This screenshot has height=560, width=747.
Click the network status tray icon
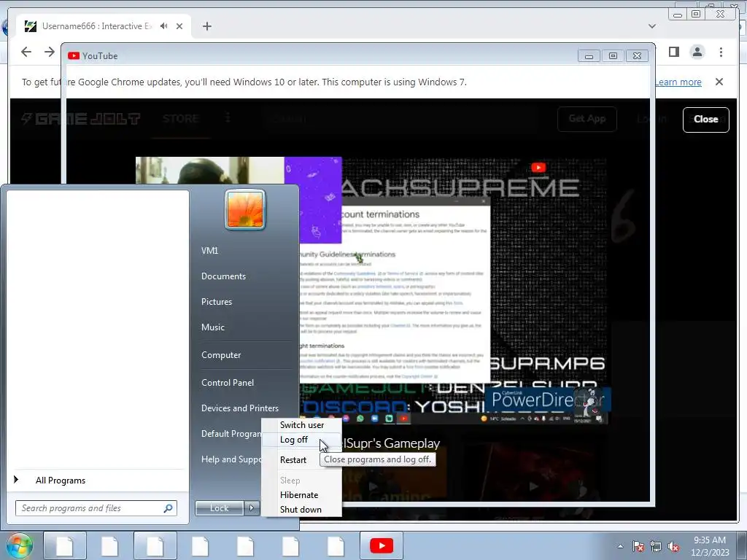pos(656,547)
